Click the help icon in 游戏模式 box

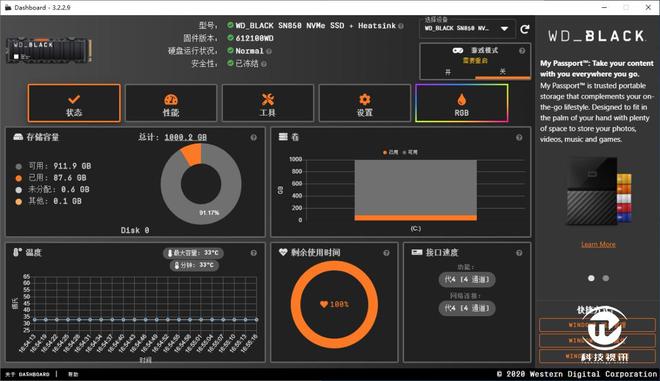pyautogui.click(x=522, y=51)
